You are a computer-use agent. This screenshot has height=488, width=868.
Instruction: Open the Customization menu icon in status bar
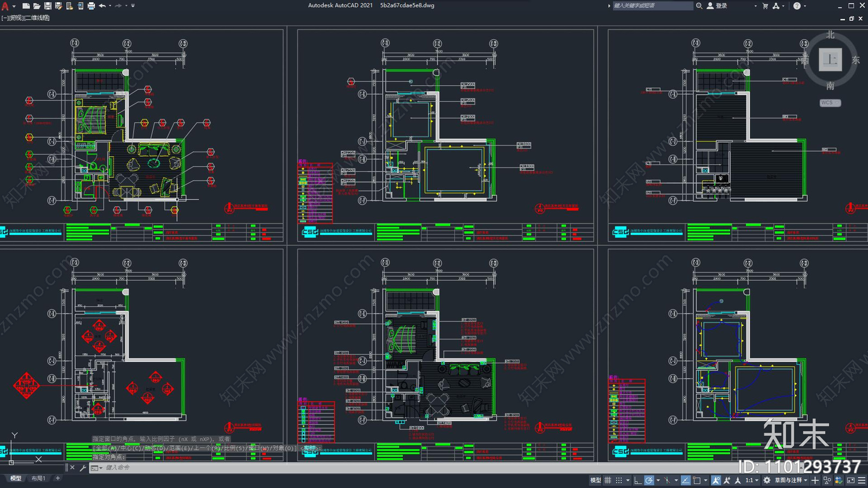pos(861,480)
